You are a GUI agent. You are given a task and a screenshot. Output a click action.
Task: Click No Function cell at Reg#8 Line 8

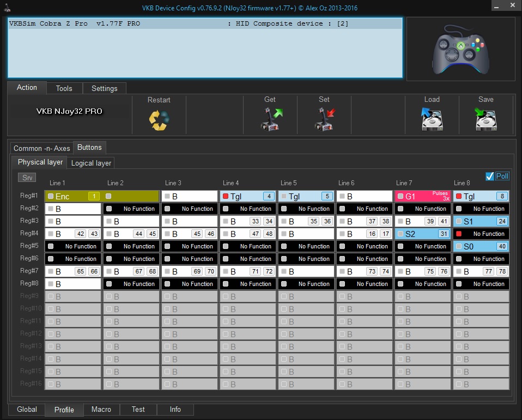click(481, 284)
